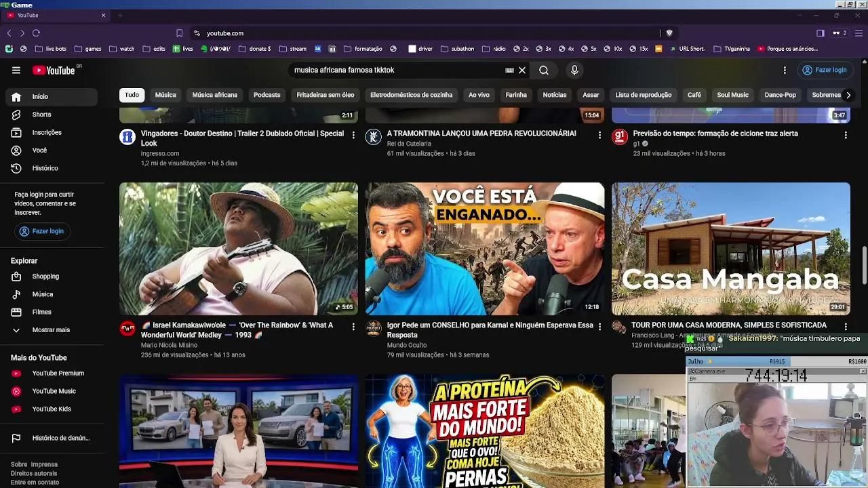Viewport: 868px width, 488px height.
Task: Open the URL Short- bookmark
Action: click(x=688, y=49)
